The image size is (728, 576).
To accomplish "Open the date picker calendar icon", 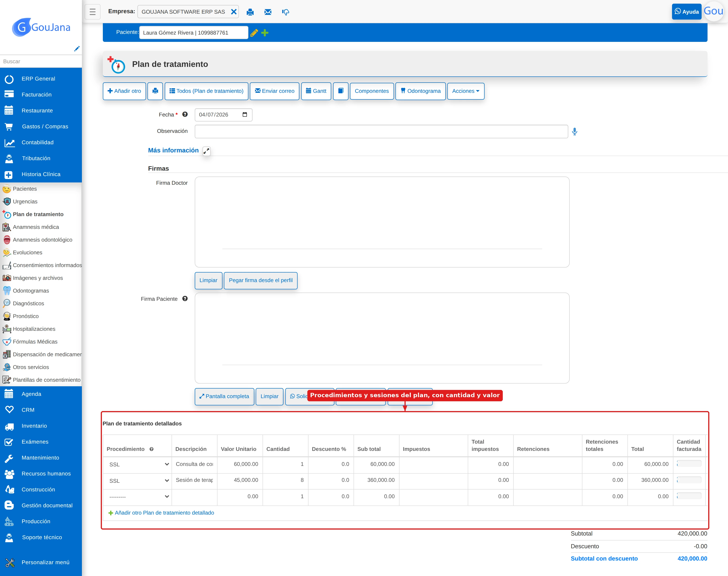I will click(245, 115).
